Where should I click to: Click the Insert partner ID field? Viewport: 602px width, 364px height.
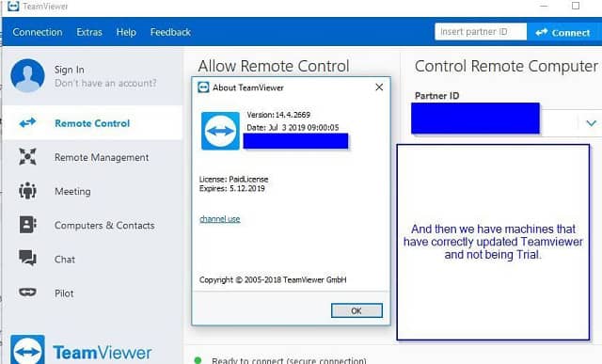point(481,31)
